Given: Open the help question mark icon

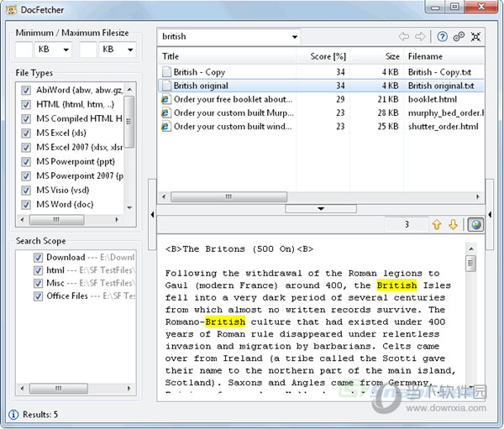Looking at the screenshot, I should 443,37.
